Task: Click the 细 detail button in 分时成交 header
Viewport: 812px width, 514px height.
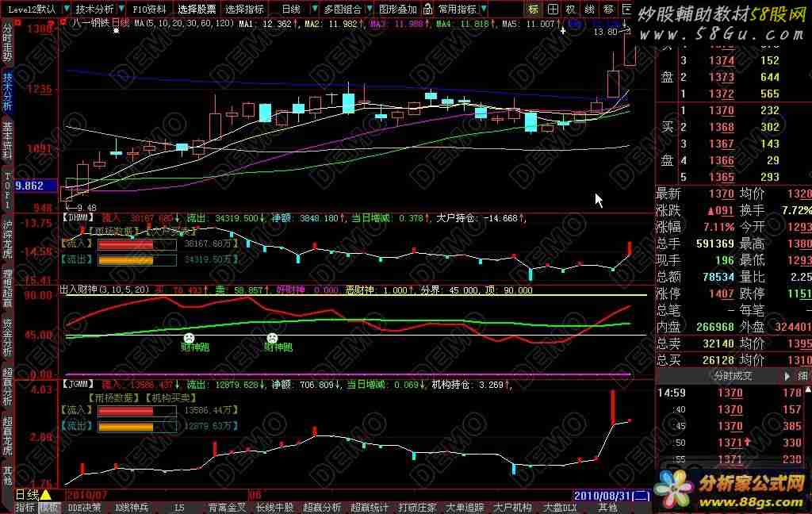Action: point(802,376)
